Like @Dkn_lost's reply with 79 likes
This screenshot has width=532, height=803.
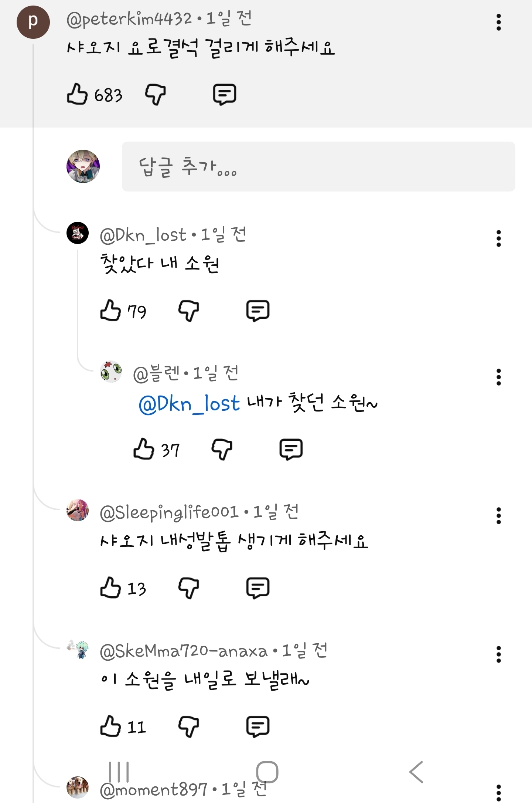110,310
